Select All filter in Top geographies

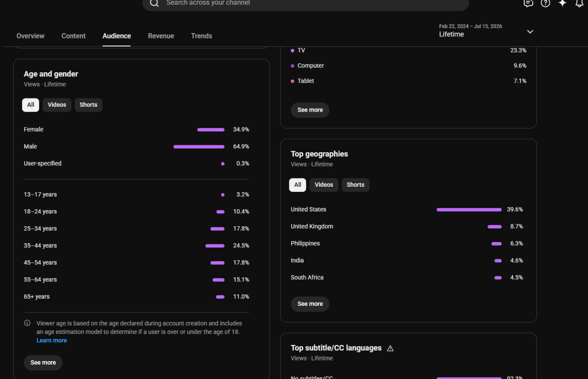(298, 185)
